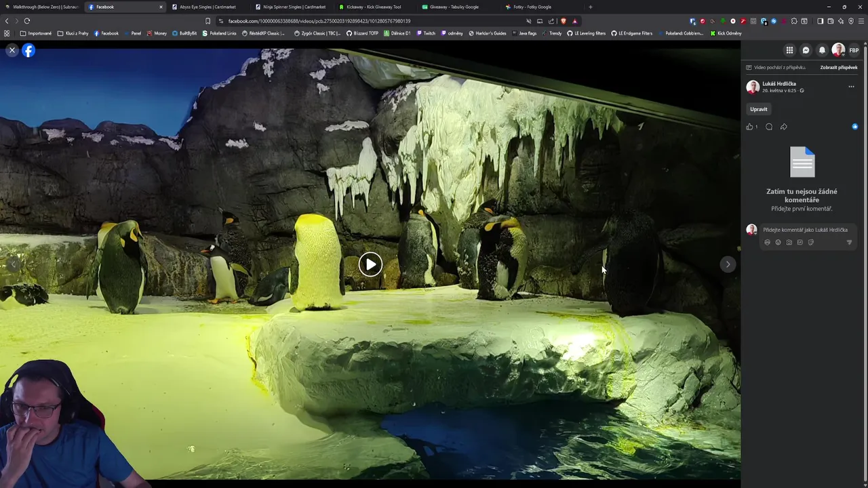
Task: Toggle the Brave Shields icon
Action: [563, 21]
